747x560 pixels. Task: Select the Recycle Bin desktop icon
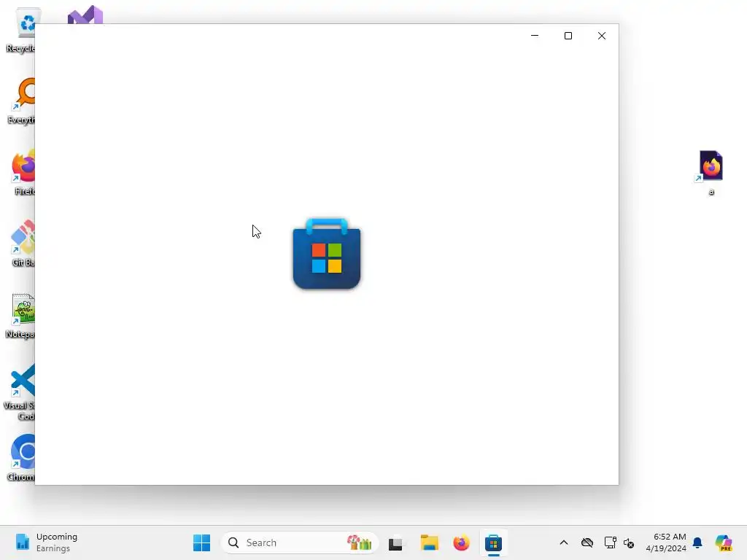tap(21, 29)
